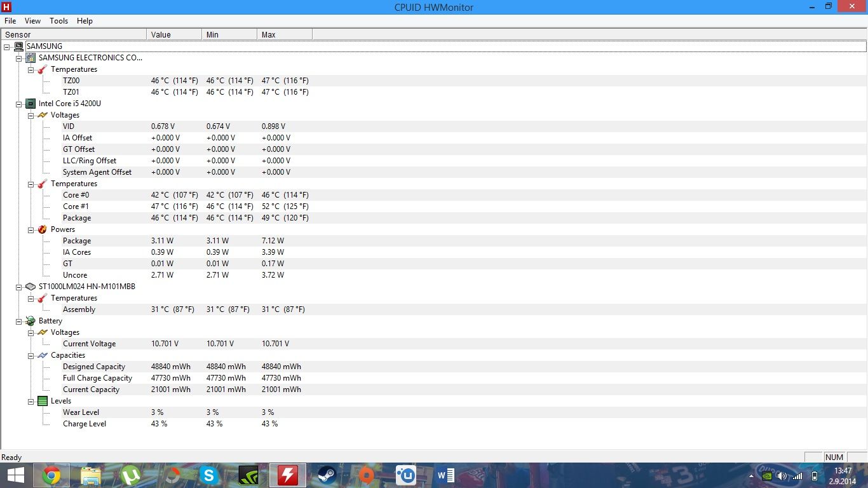Click the battery status icon in the system tray

[815, 476]
